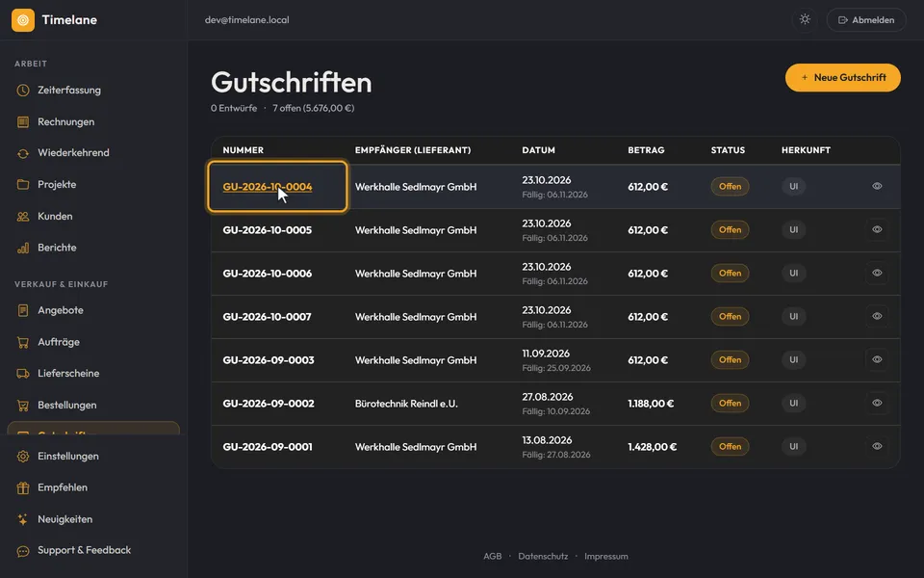Click the UI origin badge for GU-2026-09-0001
The height and width of the screenshot is (578, 924).
click(794, 446)
